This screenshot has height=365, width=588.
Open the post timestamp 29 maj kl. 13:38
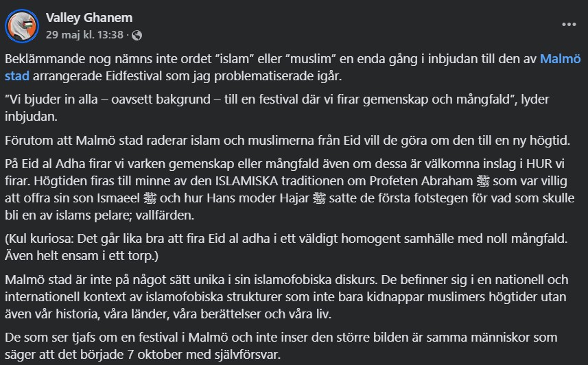click(x=84, y=35)
